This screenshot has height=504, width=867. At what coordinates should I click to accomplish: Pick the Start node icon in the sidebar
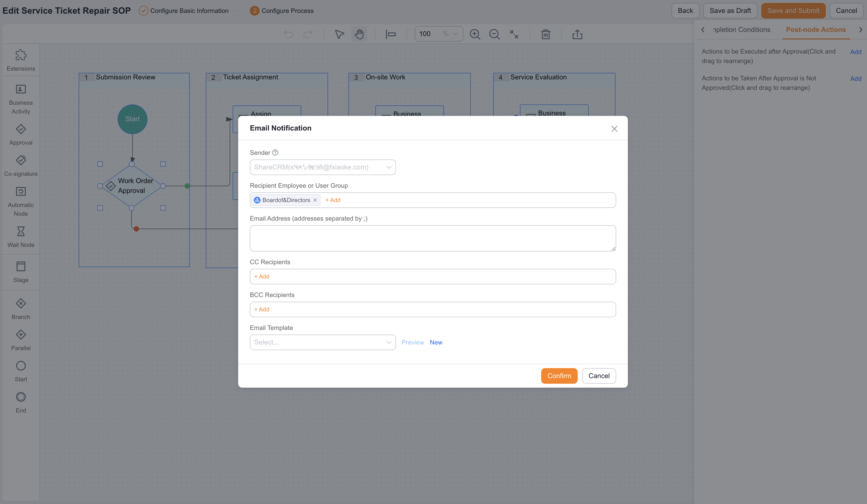pyautogui.click(x=21, y=366)
